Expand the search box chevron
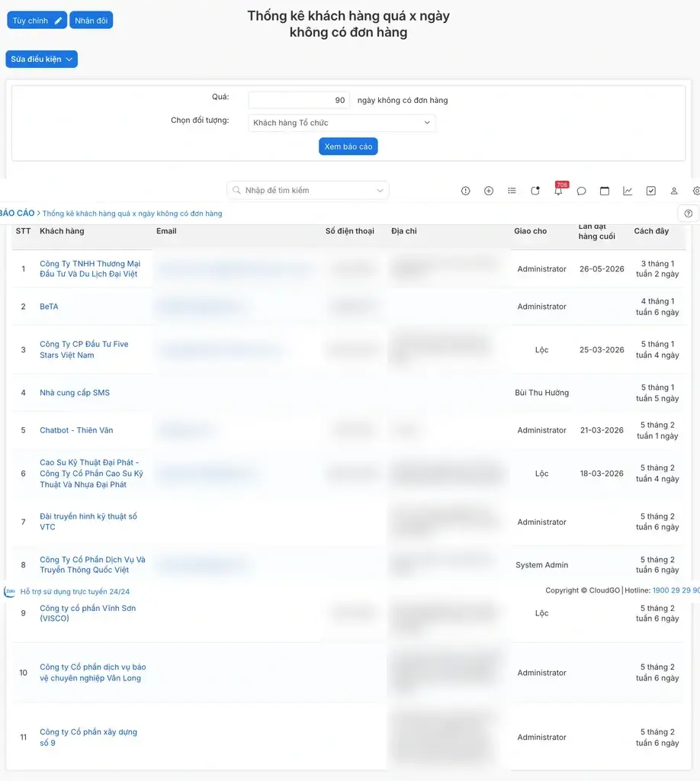This screenshot has width=700, height=781. click(380, 190)
